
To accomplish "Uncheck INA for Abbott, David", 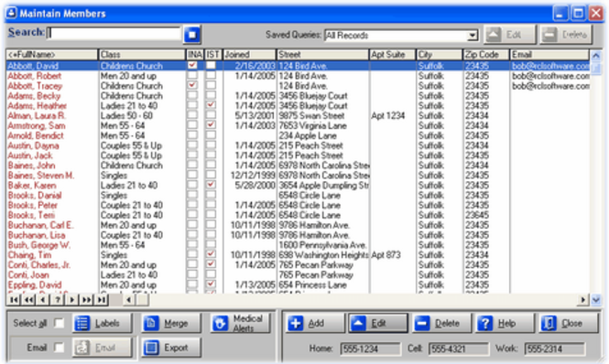I will tap(192, 65).
